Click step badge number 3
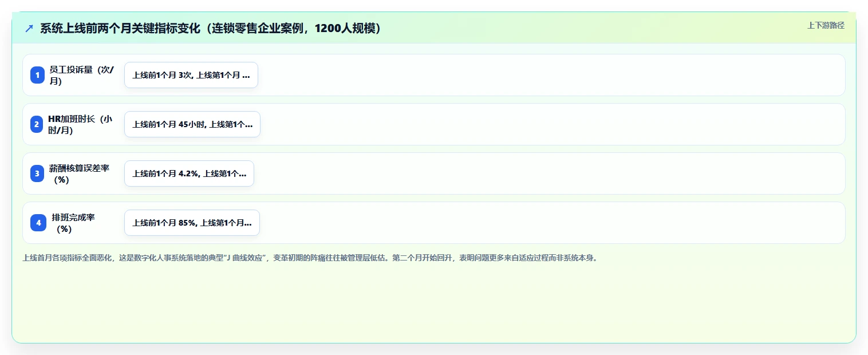The image size is (868, 355). pos(38,173)
